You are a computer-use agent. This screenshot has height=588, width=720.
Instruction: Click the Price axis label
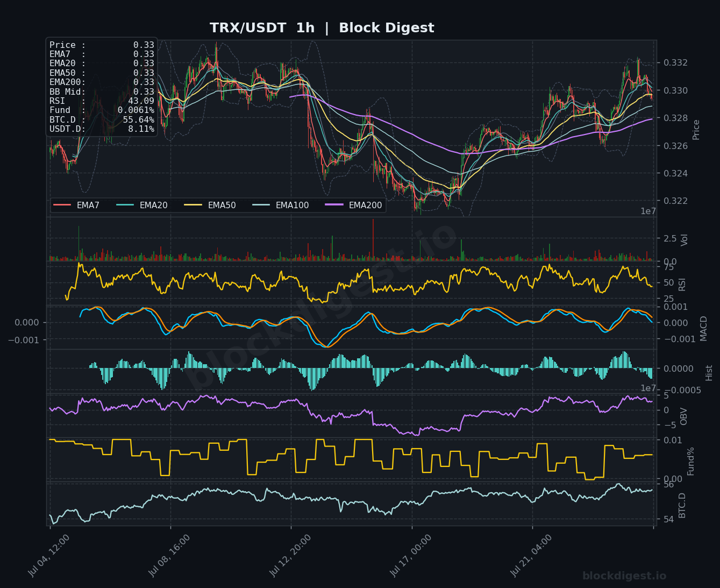pyautogui.click(x=696, y=129)
